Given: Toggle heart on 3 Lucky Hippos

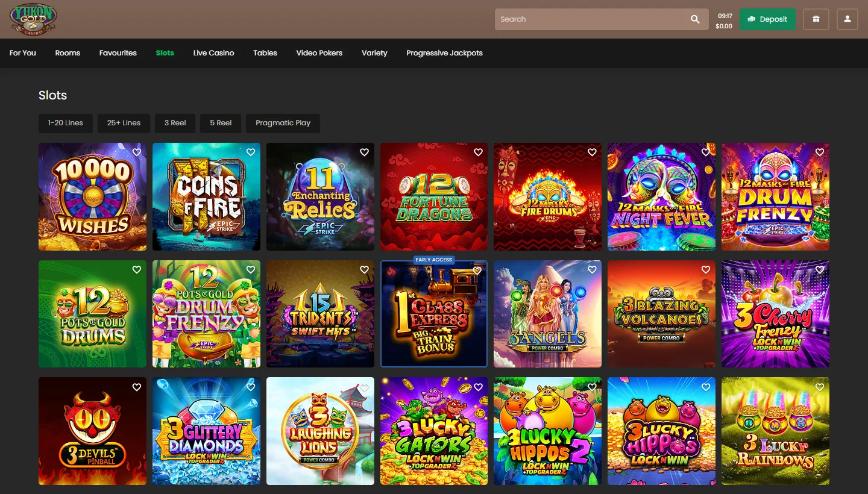Looking at the screenshot, I should point(706,387).
